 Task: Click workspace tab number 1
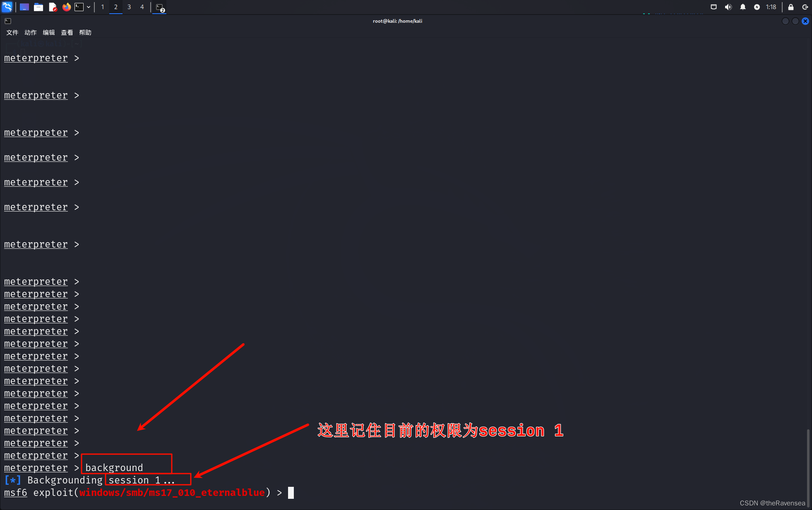[101, 7]
